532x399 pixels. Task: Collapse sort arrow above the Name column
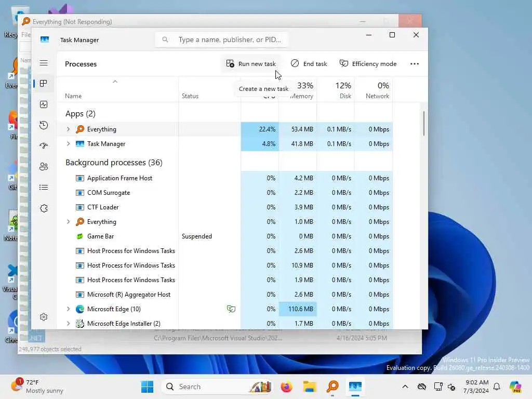(115, 82)
